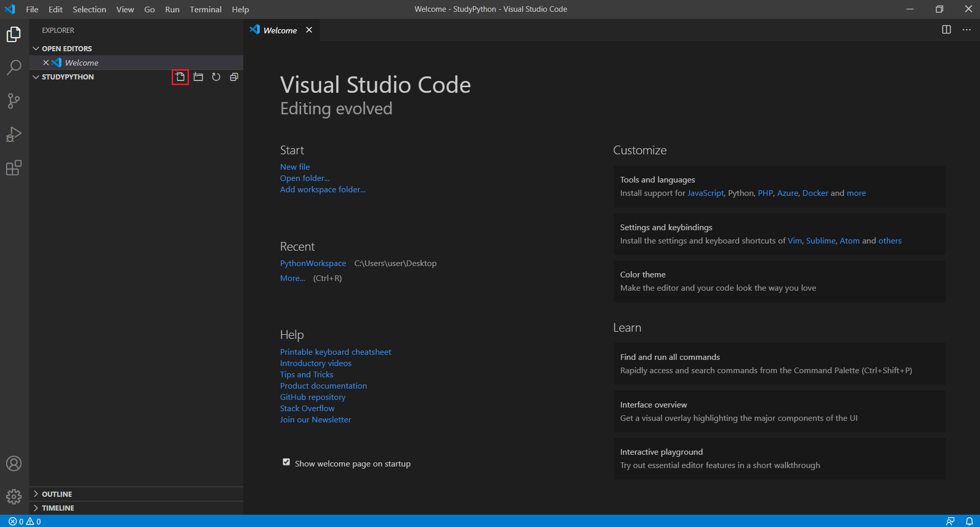Open the Accounts icon in activity bar
Screen dimensions: 980x527
14,463
